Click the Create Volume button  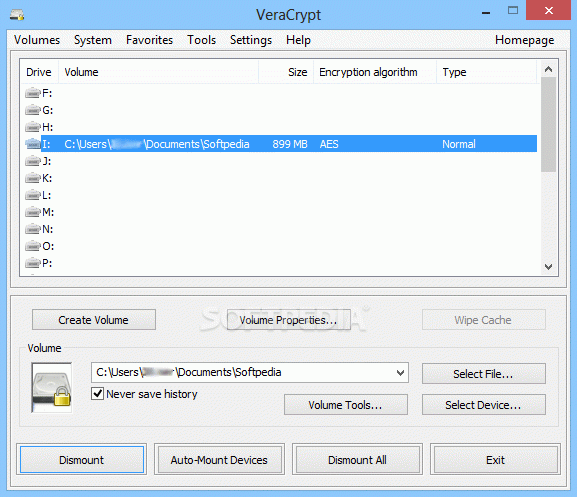click(94, 320)
